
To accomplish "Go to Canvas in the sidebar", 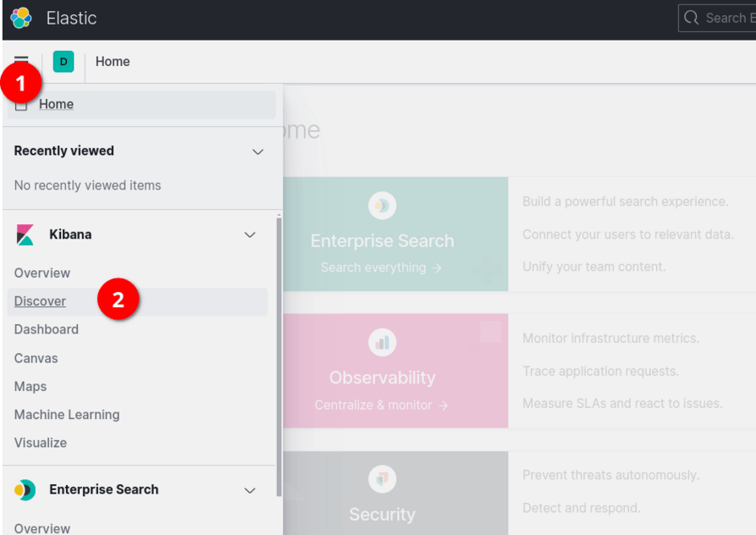I will pos(36,358).
